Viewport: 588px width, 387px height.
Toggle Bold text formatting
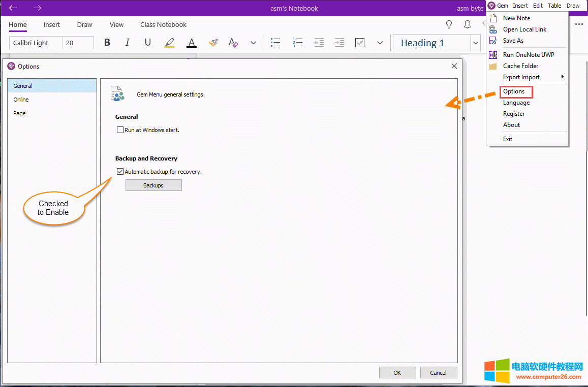107,43
